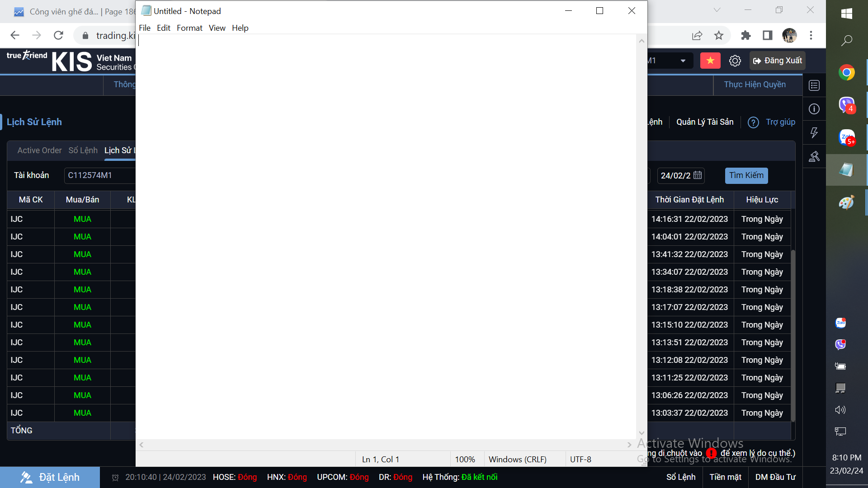Open the date picker calendar icon

click(698, 175)
